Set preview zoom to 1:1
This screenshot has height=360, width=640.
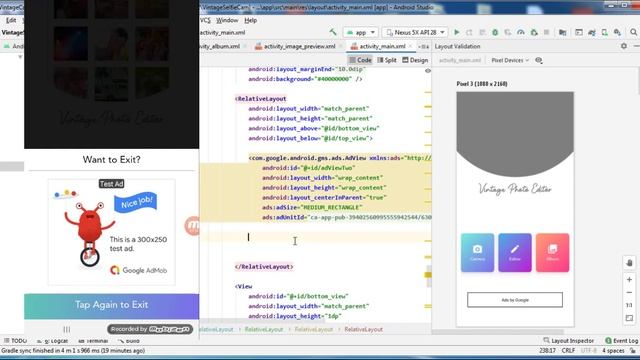click(x=629, y=305)
